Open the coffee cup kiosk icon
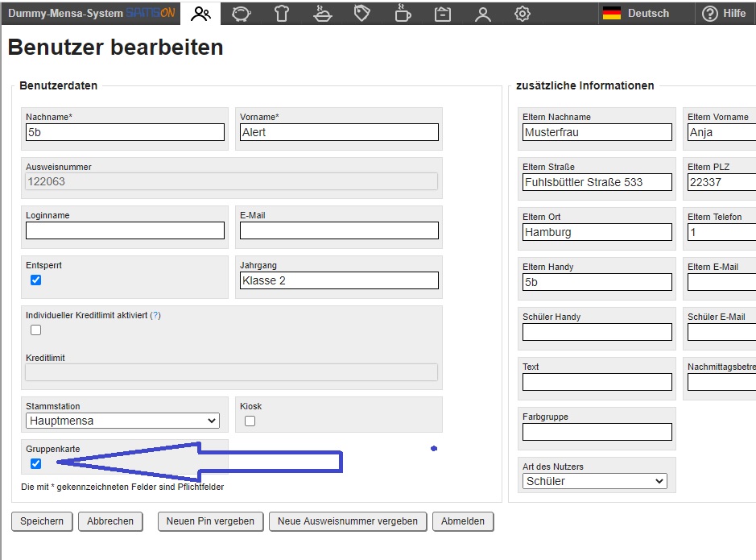Image resolution: width=756 pixels, height=560 pixels. (x=403, y=14)
